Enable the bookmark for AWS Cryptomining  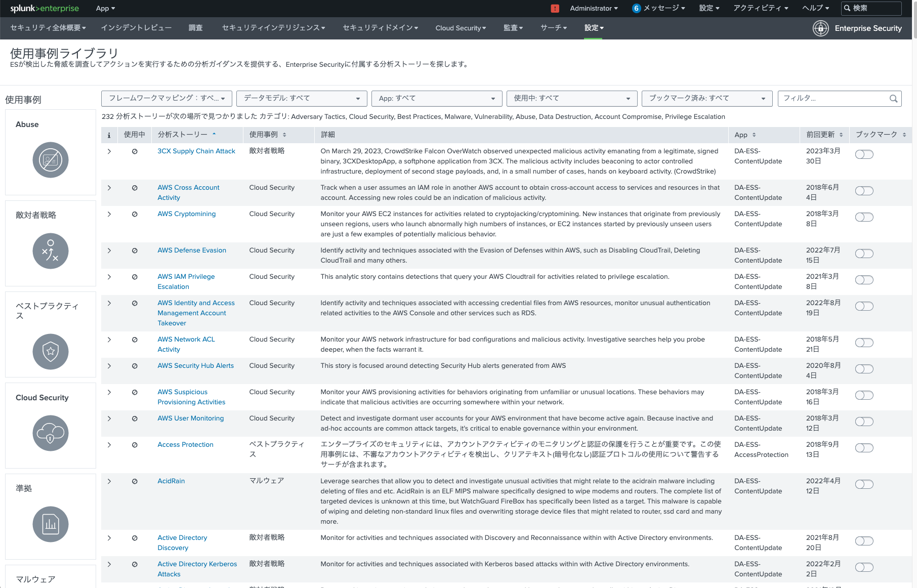[x=864, y=217]
